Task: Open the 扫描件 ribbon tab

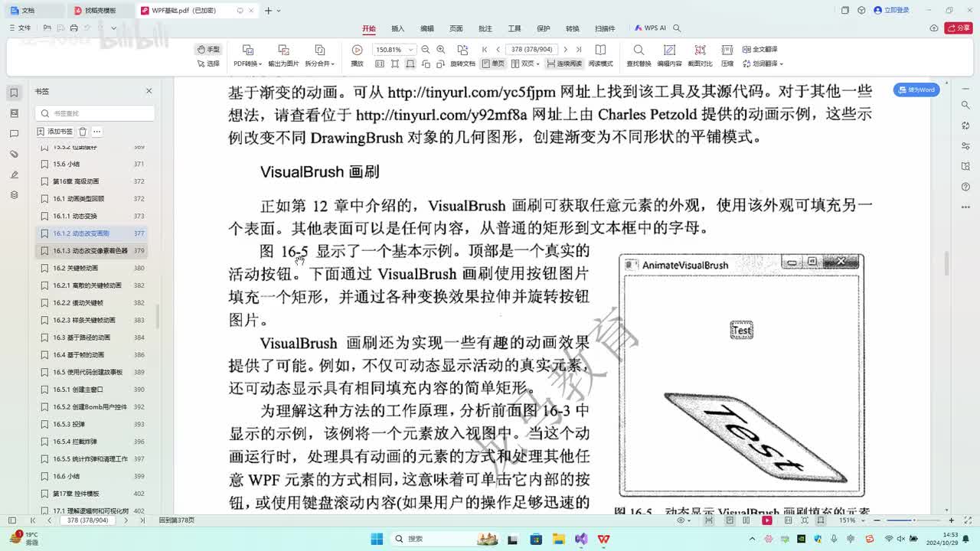Action: (605, 28)
